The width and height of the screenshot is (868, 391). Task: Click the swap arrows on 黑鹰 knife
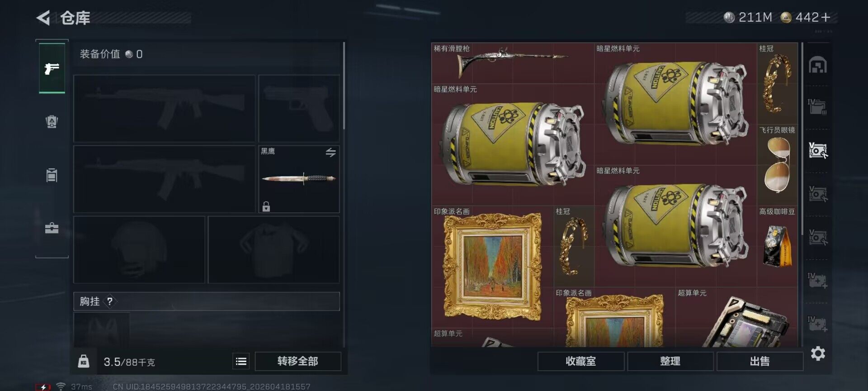point(331,153)
